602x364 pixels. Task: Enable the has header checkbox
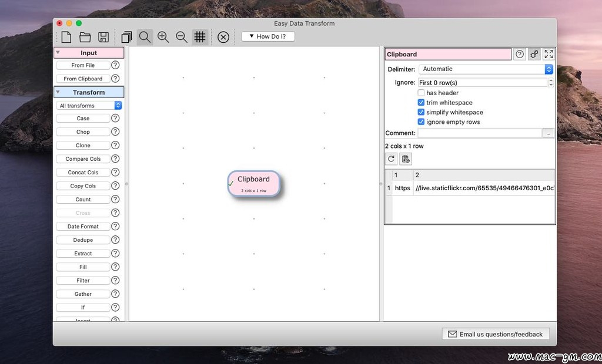tap(421, 93)
